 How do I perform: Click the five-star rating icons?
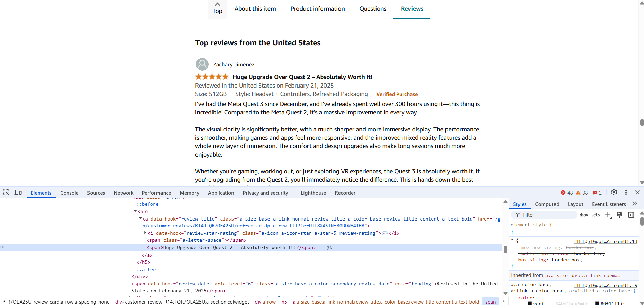212,77
